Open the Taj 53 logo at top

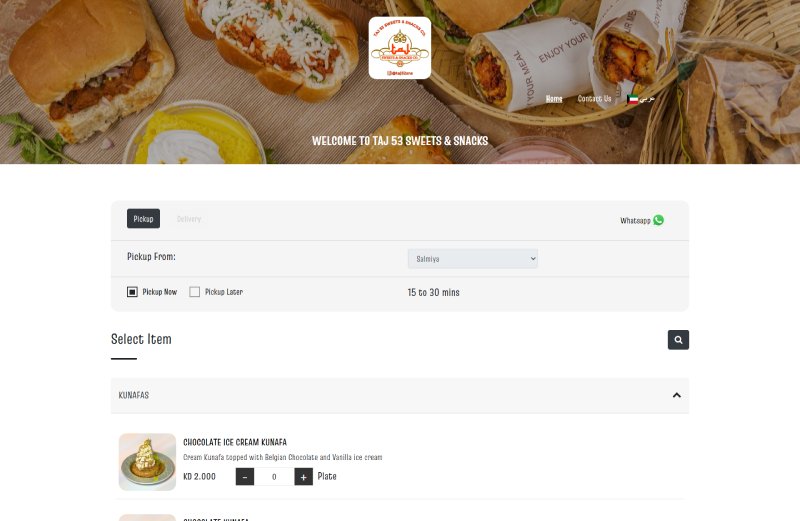[x=399, y=48]
